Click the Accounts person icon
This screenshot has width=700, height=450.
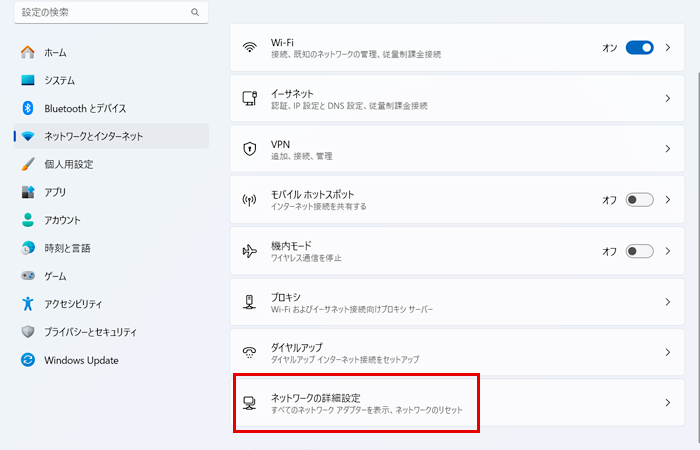point(28,220)
